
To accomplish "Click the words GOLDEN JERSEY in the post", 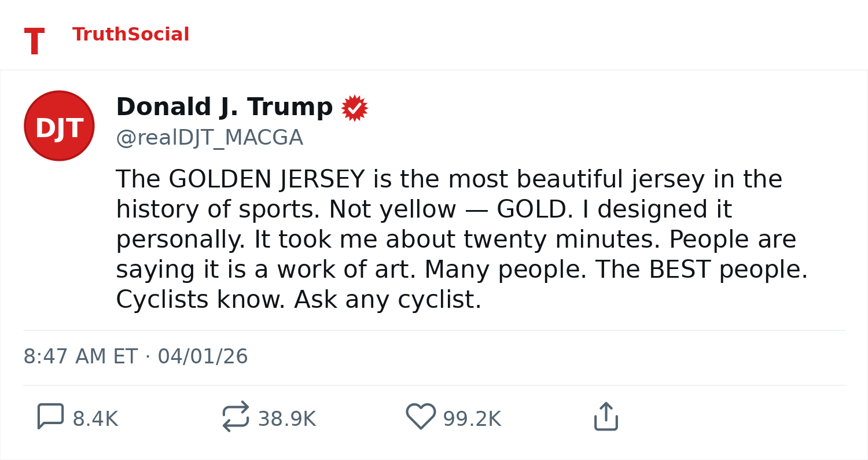I will [x=266, y=180].
